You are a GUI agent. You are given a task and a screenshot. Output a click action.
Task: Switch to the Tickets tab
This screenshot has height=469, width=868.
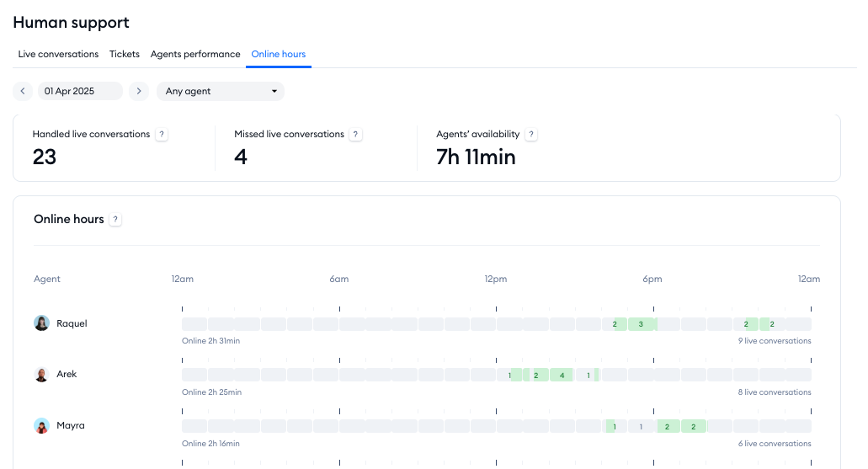124,54
